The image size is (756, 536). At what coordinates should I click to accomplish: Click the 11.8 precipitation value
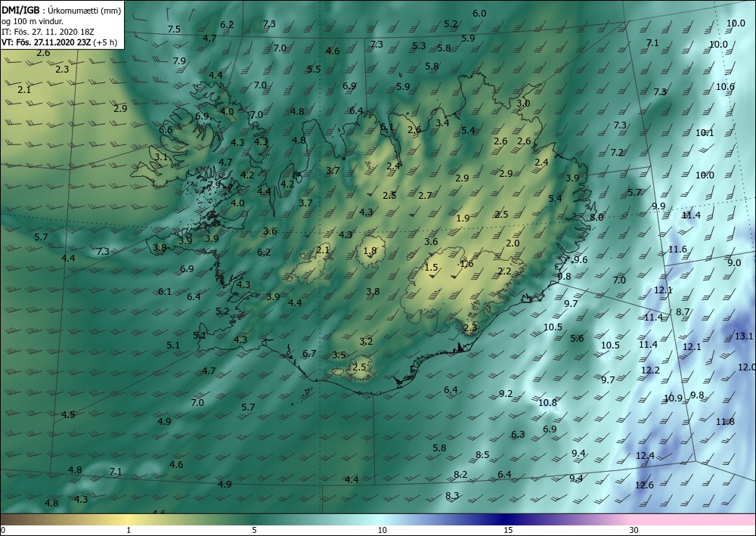point(725,422)
